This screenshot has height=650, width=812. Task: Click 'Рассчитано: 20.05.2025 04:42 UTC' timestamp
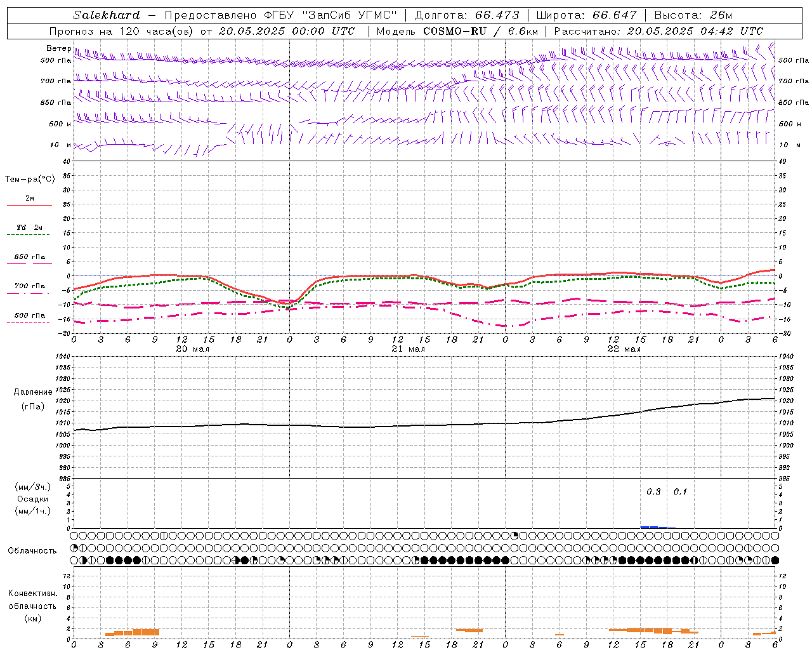pyautogui.click(x=658, y=31)
